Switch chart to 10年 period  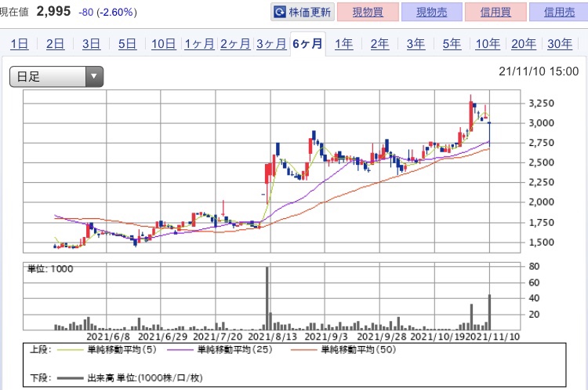[488, 44]
